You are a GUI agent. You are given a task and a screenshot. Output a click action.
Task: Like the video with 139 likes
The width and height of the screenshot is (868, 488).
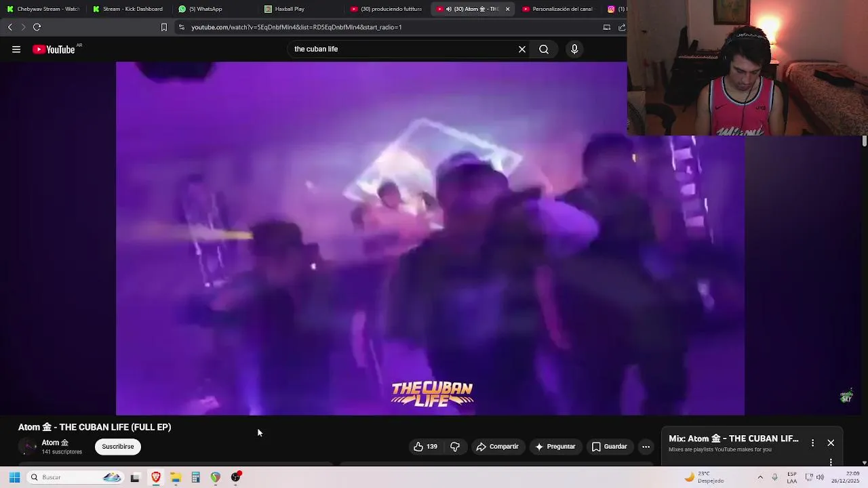coord(425,447)
